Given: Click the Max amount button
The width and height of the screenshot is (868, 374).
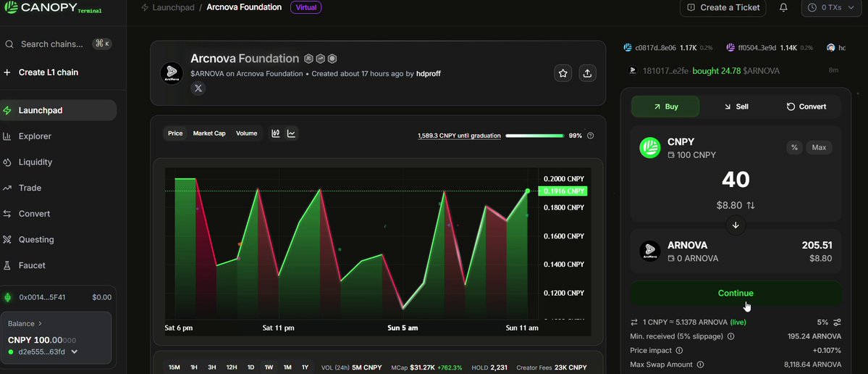Looking at the screenshot, I should [819, 147].
